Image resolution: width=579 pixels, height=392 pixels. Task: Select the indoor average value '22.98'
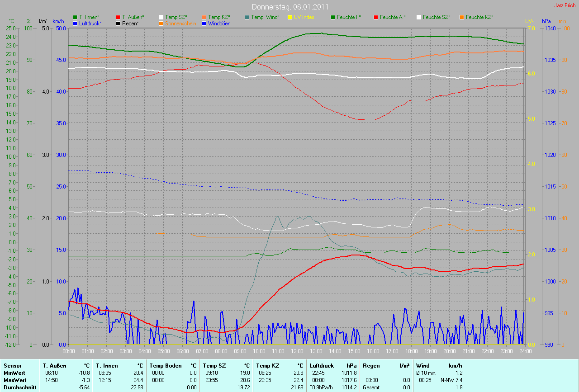pos(137,387)
